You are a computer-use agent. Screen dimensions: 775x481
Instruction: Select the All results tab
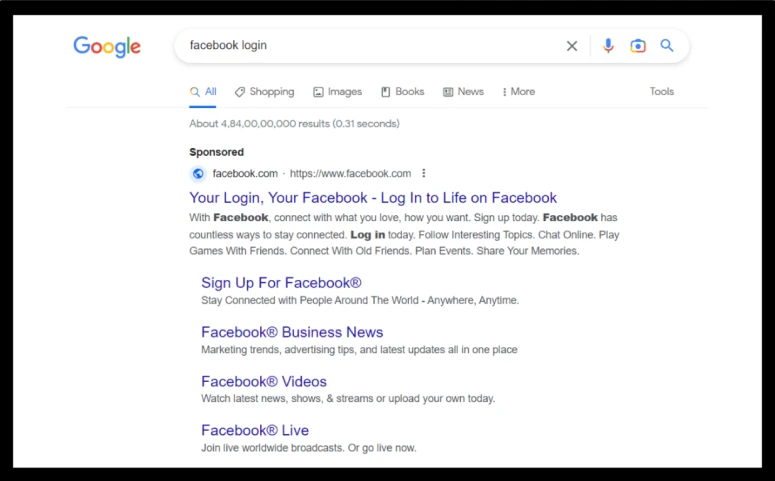[x=203, y=91]
